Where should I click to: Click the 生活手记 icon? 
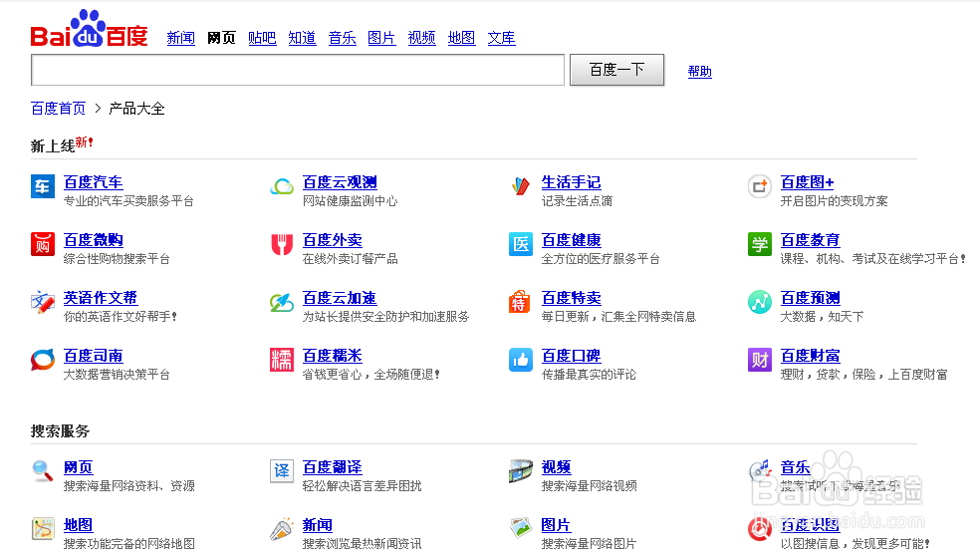pyautogui.click(x=520, y=186)
